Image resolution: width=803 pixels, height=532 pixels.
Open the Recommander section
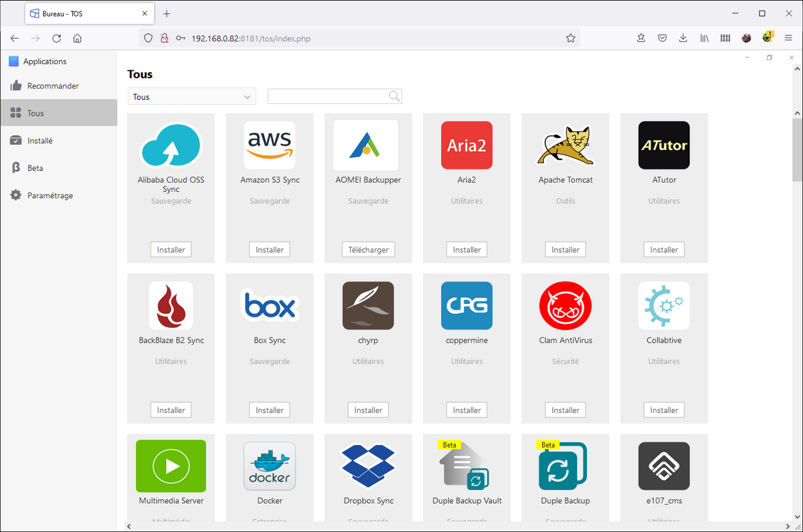(x=59, y=86)
